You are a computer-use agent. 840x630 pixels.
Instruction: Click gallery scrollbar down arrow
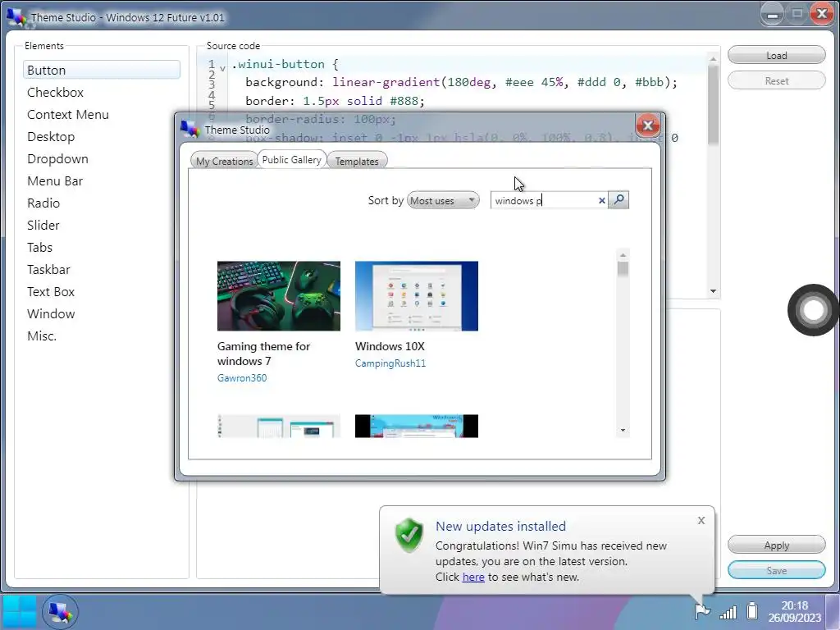[623, 430]
